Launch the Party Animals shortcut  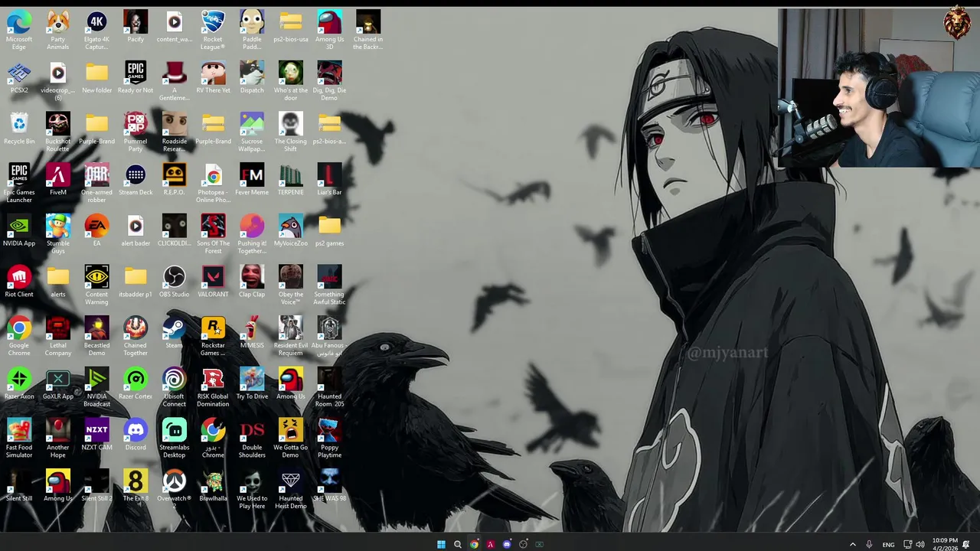click(58, 30)
